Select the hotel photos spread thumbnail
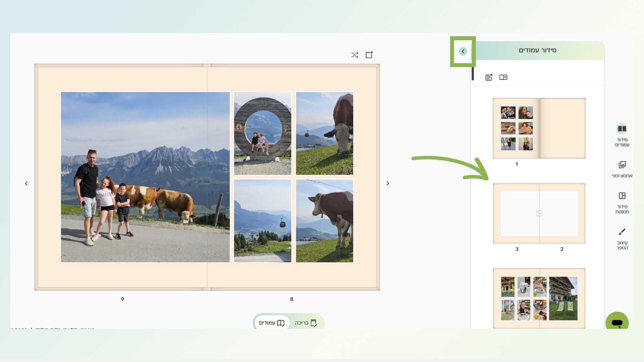644x362 pixels. 539,298
